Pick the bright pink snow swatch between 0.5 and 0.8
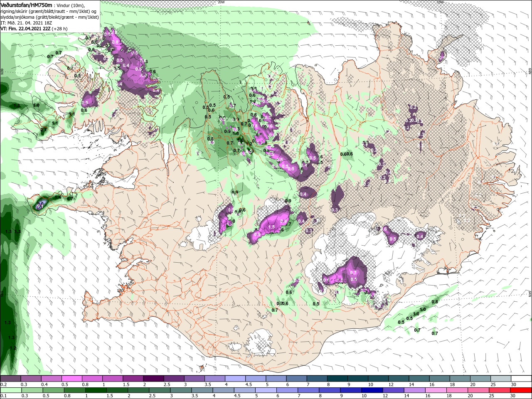Image resolution: width=532 pixels, height=399 pixels. coord(71,379)
